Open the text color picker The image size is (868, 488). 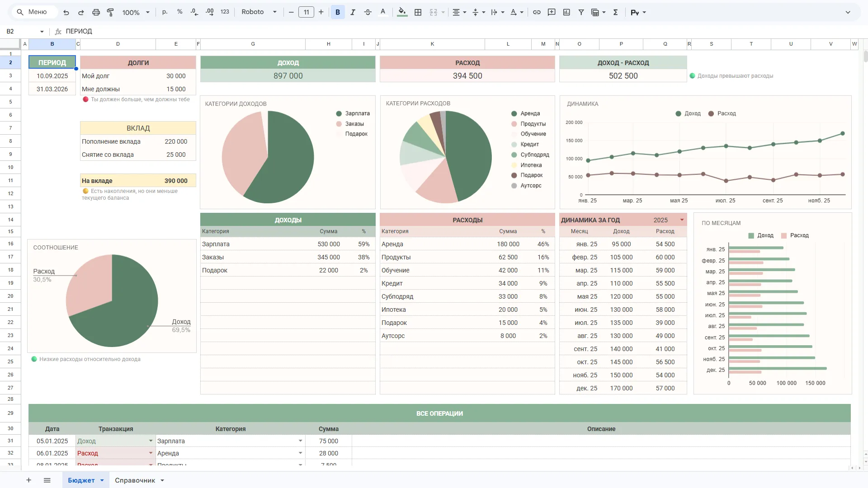click(383, 12)
